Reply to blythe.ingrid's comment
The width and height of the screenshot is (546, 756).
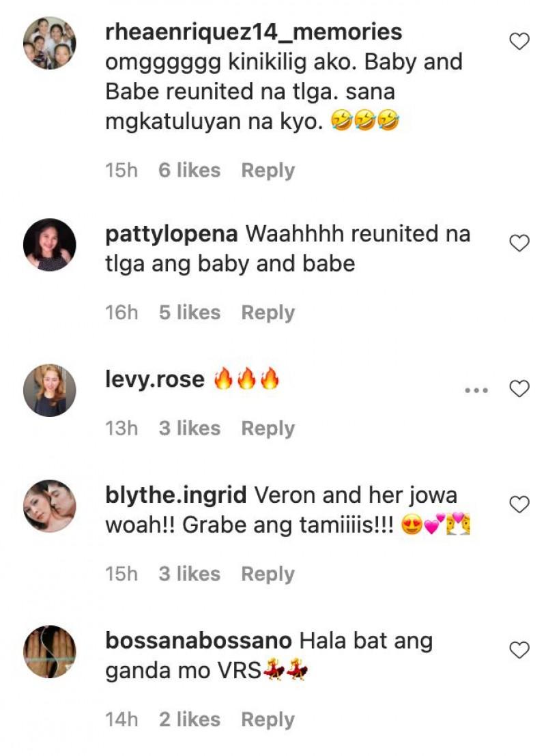(268, 575)
